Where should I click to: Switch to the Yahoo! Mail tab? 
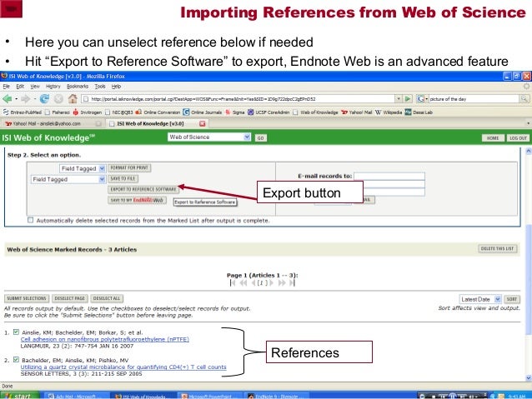53,124
